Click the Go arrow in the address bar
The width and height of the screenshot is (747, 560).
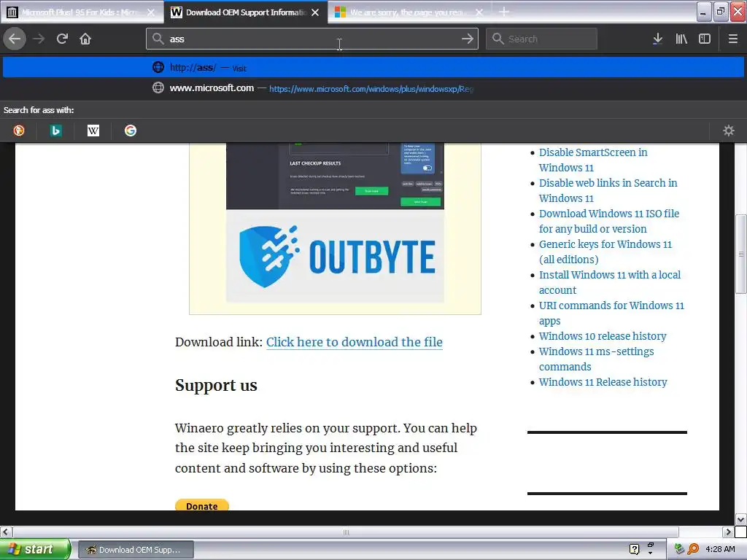tap(468, 39)
